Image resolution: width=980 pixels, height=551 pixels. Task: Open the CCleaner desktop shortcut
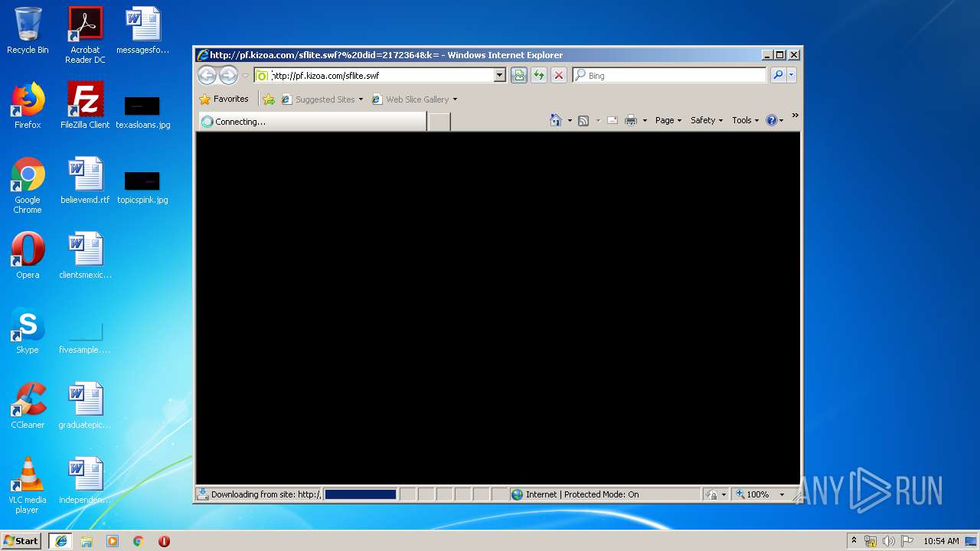[x=28, y=406]
